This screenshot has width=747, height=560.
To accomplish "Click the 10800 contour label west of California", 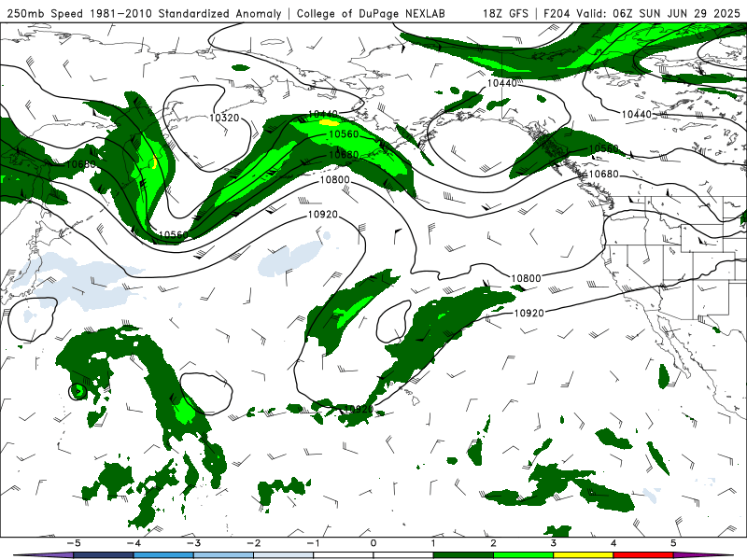I will (x=526, y=278).
